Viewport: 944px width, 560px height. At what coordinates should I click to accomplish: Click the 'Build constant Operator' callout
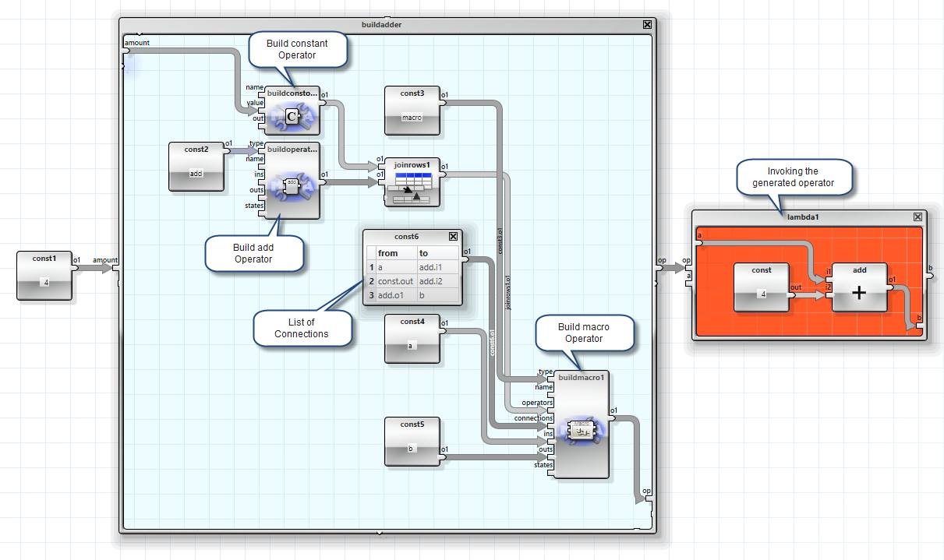[297, 49]
